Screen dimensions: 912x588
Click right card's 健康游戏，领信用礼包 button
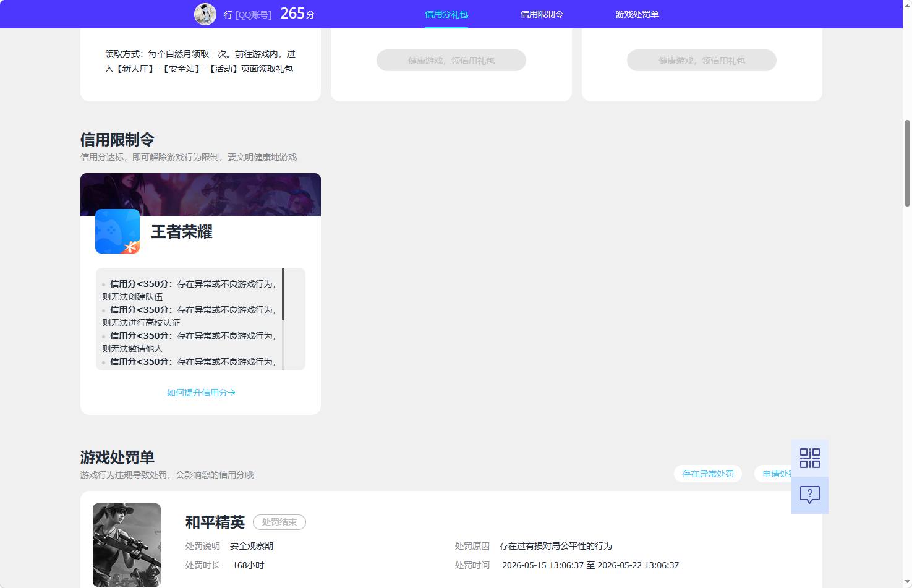point(702,61)
